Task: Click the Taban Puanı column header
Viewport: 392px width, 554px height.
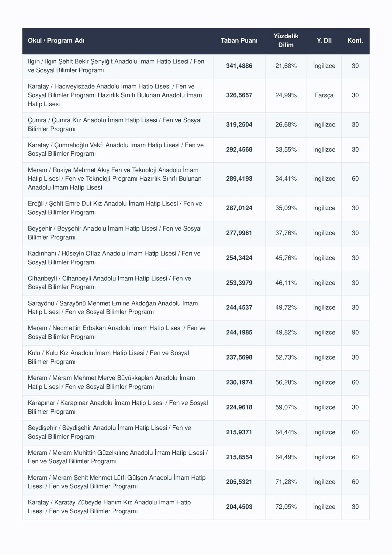Action: coord(239,40)
